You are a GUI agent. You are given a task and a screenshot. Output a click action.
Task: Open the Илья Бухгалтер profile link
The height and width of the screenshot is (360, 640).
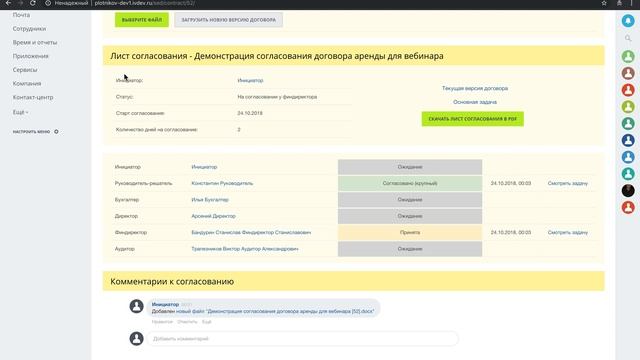click(210, 200)
